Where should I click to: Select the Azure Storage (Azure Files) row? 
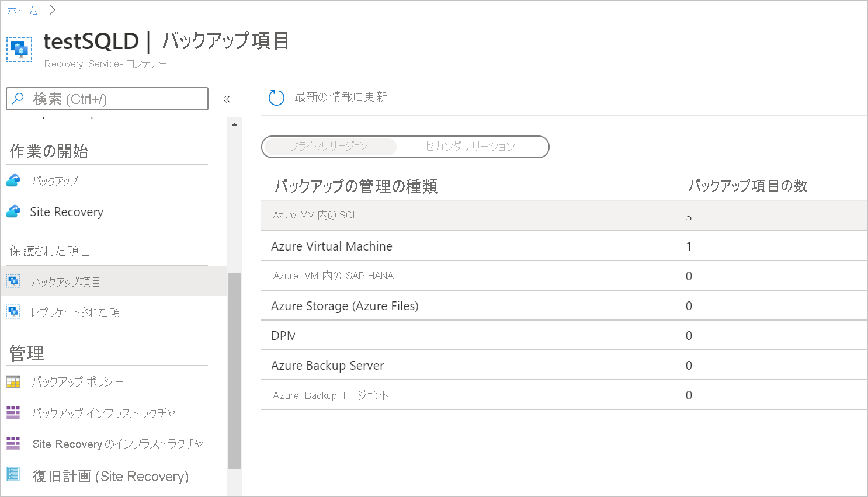click(564, 306)
